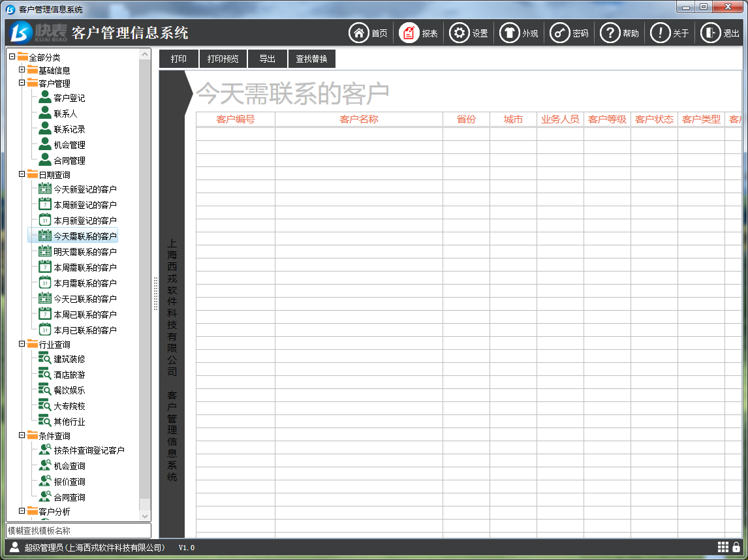Image resolution: width=748 pixels, height=560 pixels.
Task: Open the 帮助 question mark icon
Action: [610, 33]
